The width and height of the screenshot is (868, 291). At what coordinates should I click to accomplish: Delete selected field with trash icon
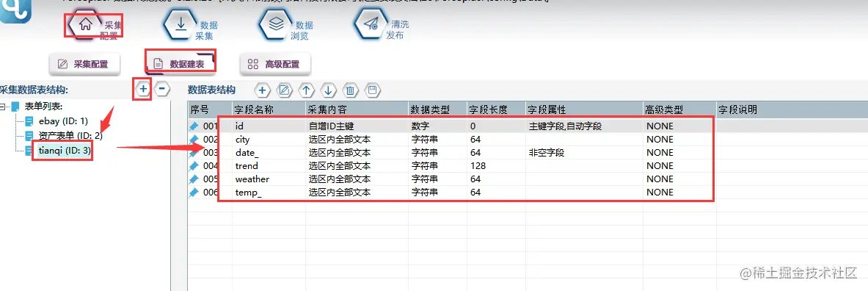pyautogui.click(x=350, y=90)
